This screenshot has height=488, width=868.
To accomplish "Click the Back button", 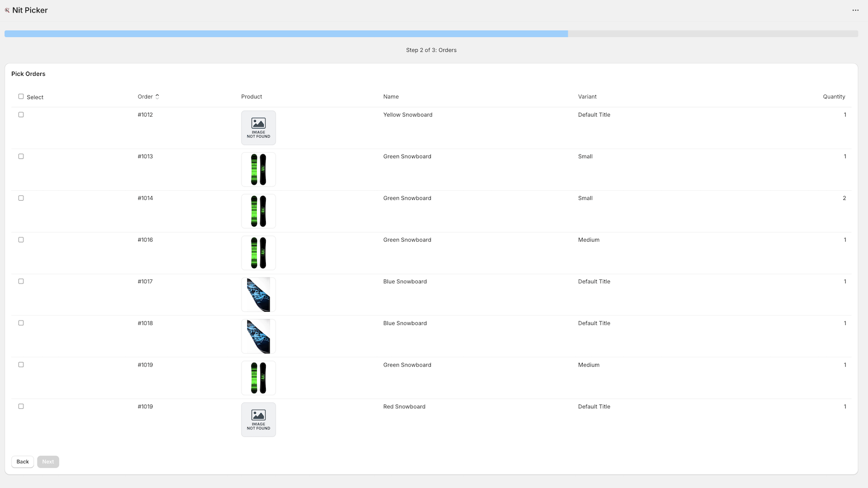I will point(22,461).
